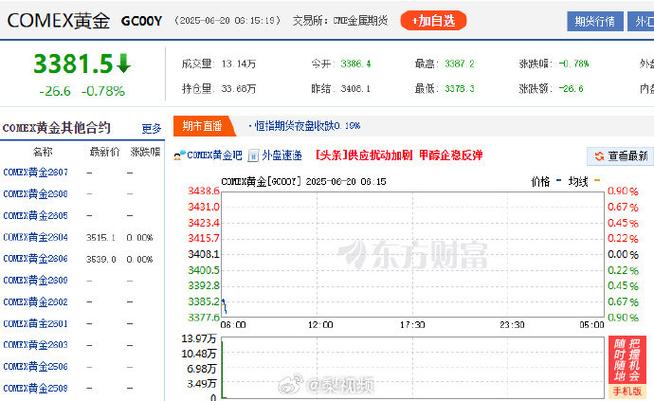
Task: Click the 17:30 time axis label
Action: 412,325
